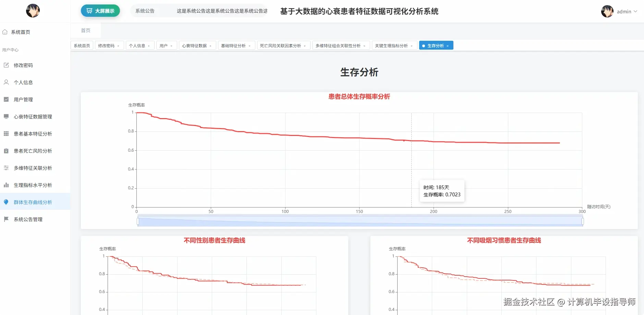The image size is (644, 315).
Task: Click the edit icon for 修改密码
Action: (6, 65)
